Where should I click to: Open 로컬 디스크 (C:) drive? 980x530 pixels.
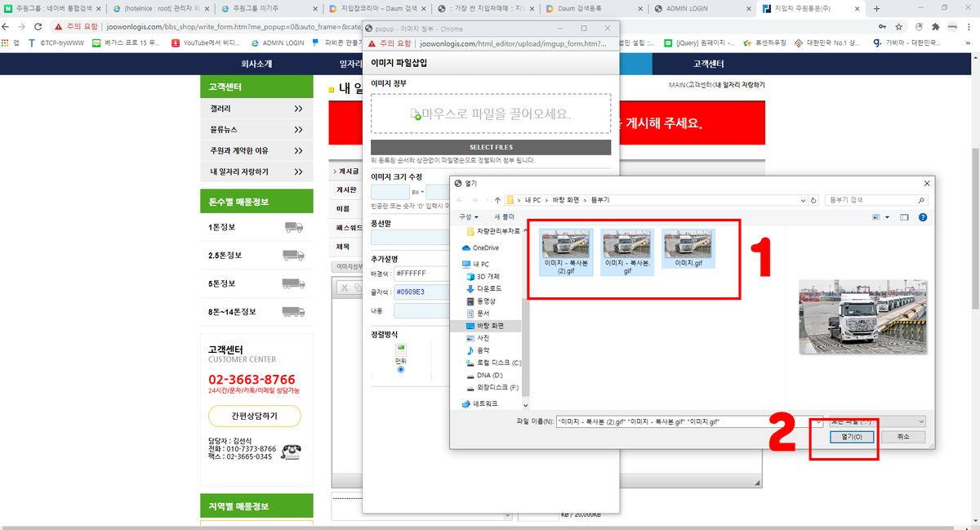click(x=493, y=362)
